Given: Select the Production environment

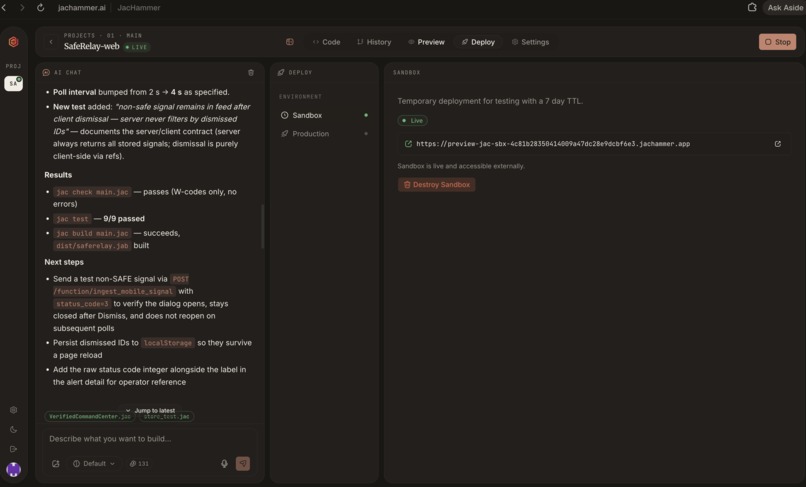Looking at the screenshot, I should 324,134.
